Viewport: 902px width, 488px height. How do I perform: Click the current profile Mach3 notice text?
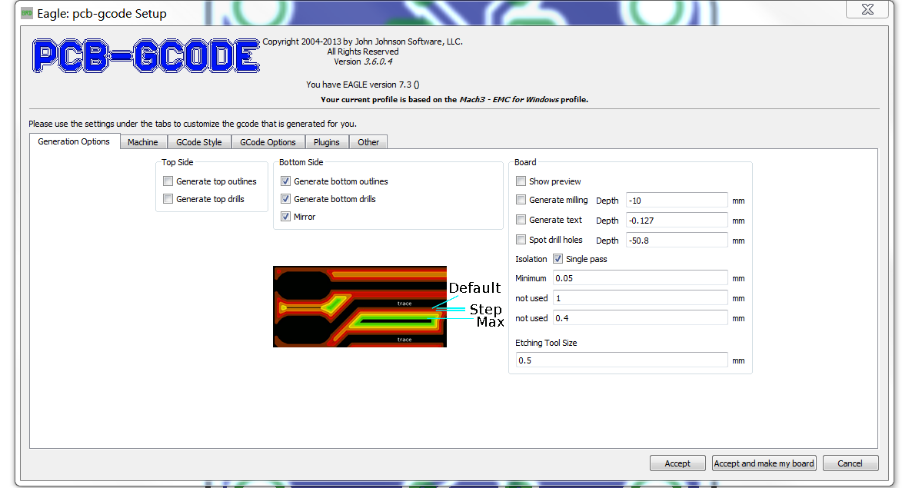click(454, 100)
